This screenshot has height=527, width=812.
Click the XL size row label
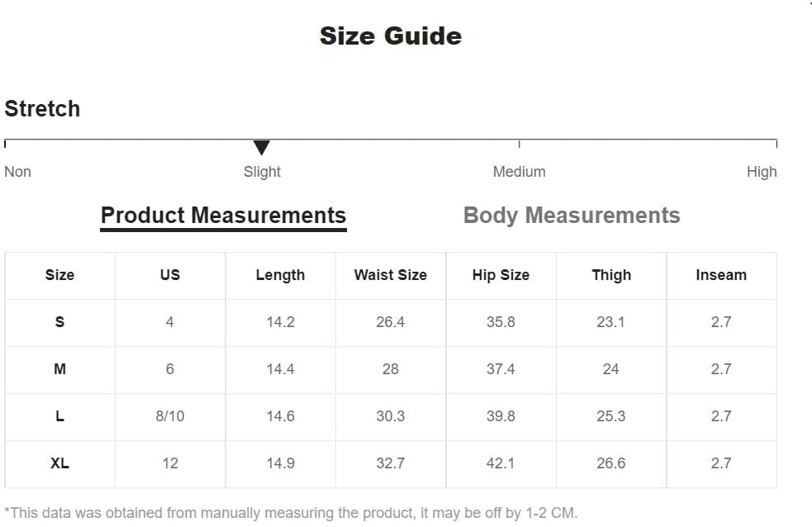[x=59, y=463]
